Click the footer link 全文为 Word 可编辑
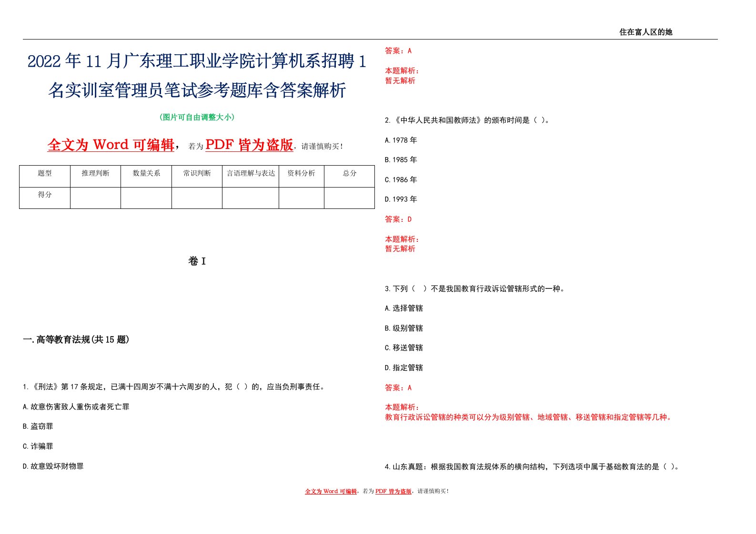756x534 pixels. click(331, 491)
